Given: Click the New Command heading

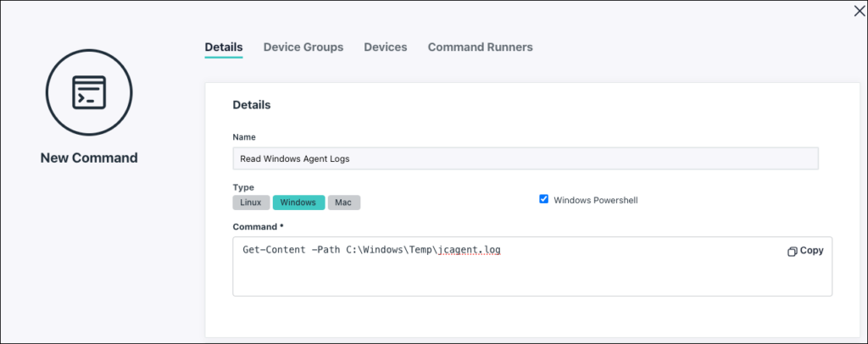Looking at the screenshot, I should pos(89,158).
